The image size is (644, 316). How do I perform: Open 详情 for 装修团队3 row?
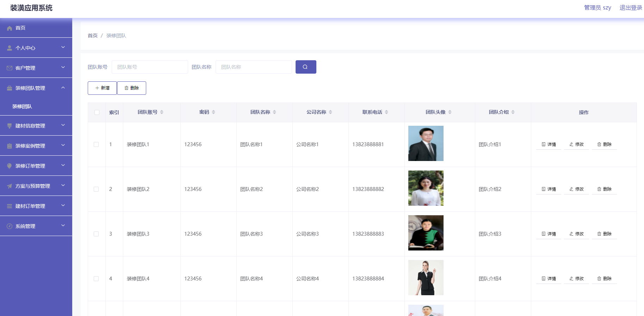click(x=549, y=234)
